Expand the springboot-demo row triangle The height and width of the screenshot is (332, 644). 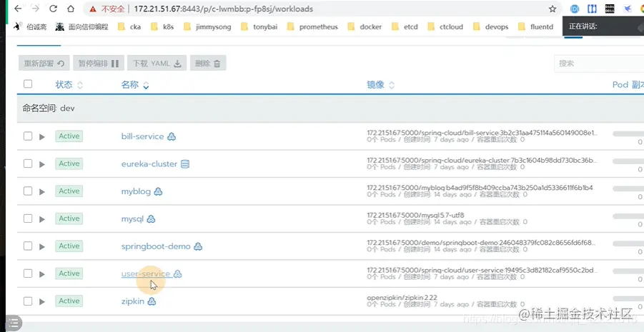pyautogui.click(x=42, y=246)
